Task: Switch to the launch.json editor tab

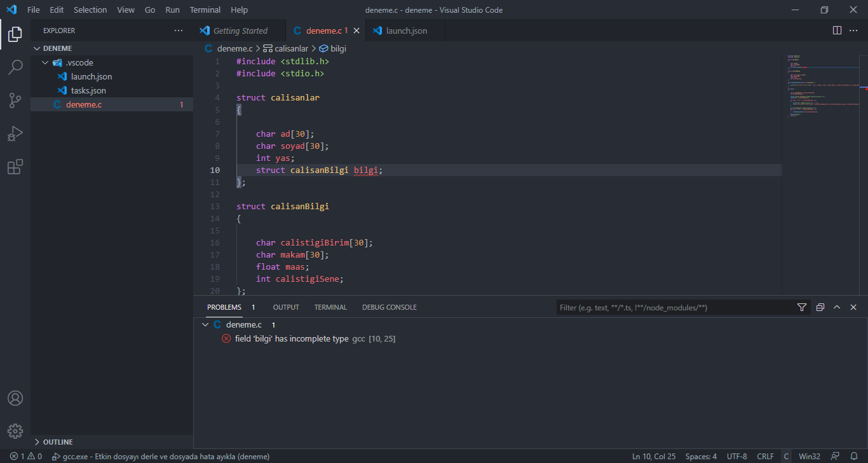Action: pos(406,31)
